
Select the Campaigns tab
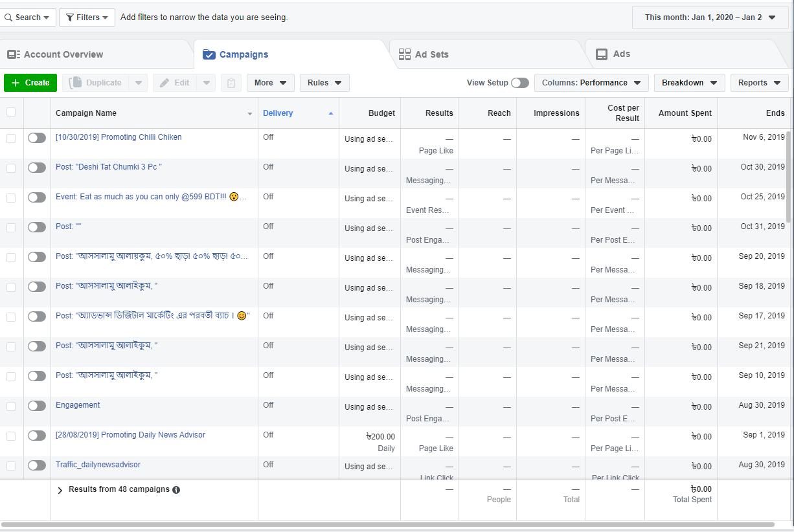[x=291, y=54]
